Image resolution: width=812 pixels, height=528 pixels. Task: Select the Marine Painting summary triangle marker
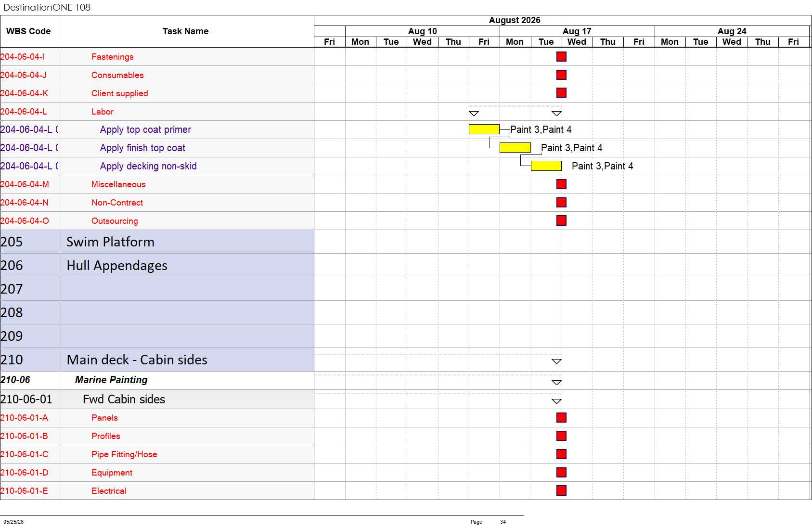tap(556, 383)
